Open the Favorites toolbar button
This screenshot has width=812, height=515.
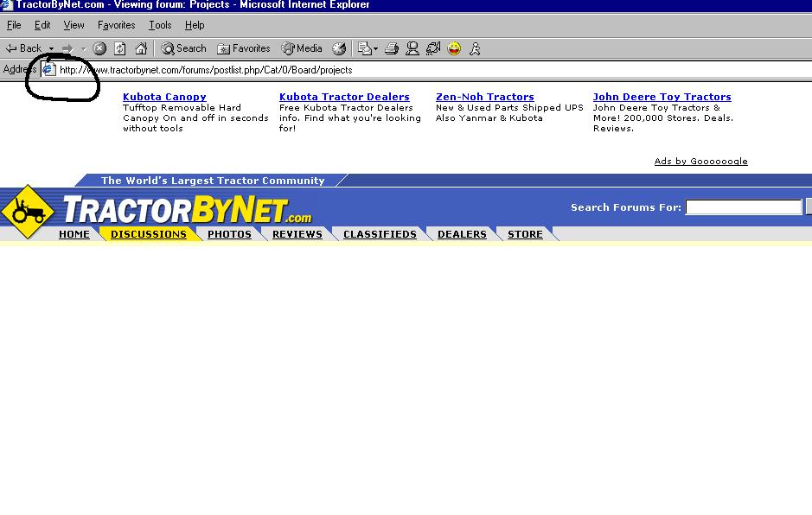[243, 48]
